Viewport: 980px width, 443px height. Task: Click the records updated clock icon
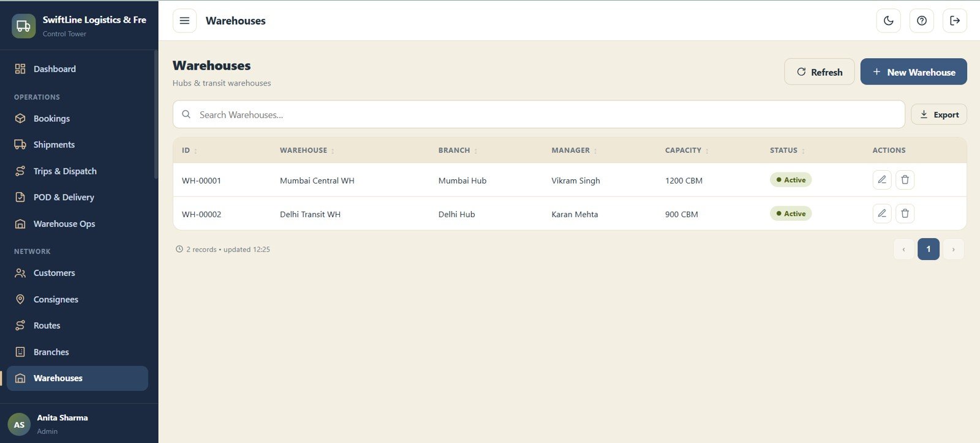pyautogui.click(x=179, y=249)
